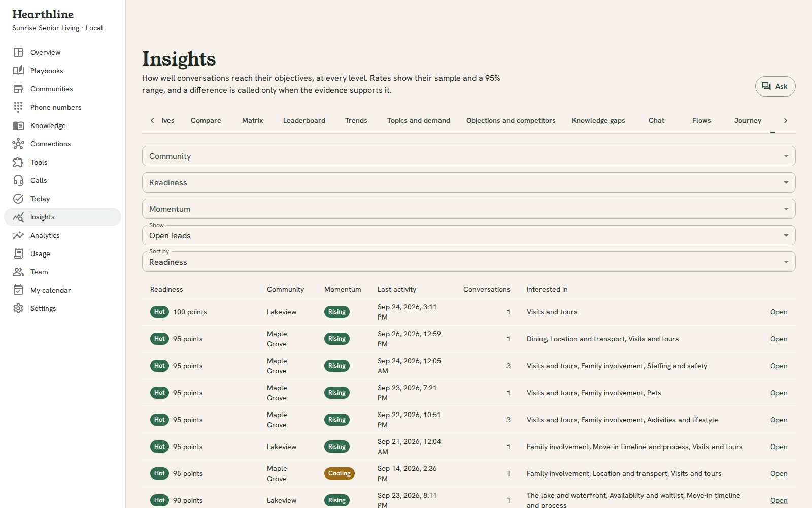Click the Knowledge icon in sidebar
This screenshot has width=812, height=508.
18,125
